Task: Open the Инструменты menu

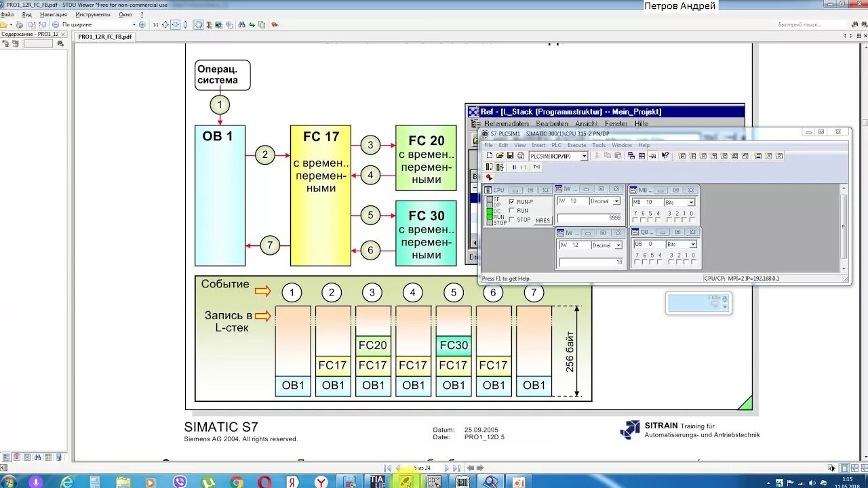Action: pyautogui.click(x=93, y=14)
